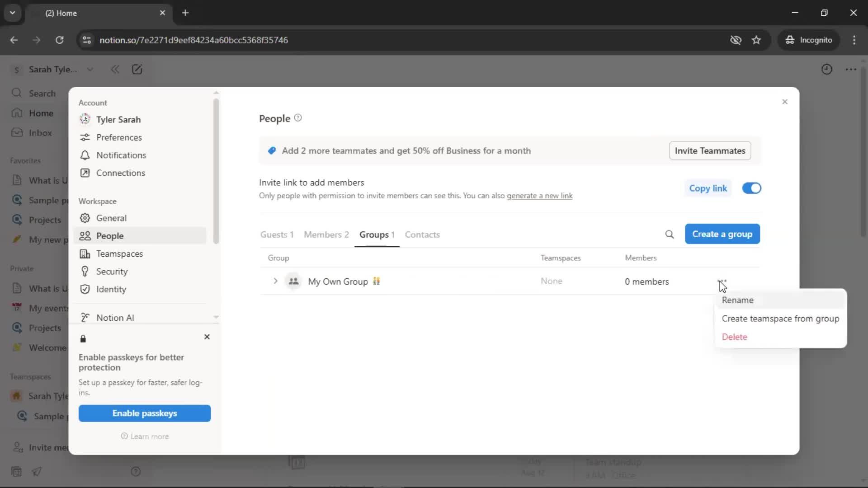Click the promo tag icon in banner
Screen dimensions: 868x488
[x=272, y=150]
